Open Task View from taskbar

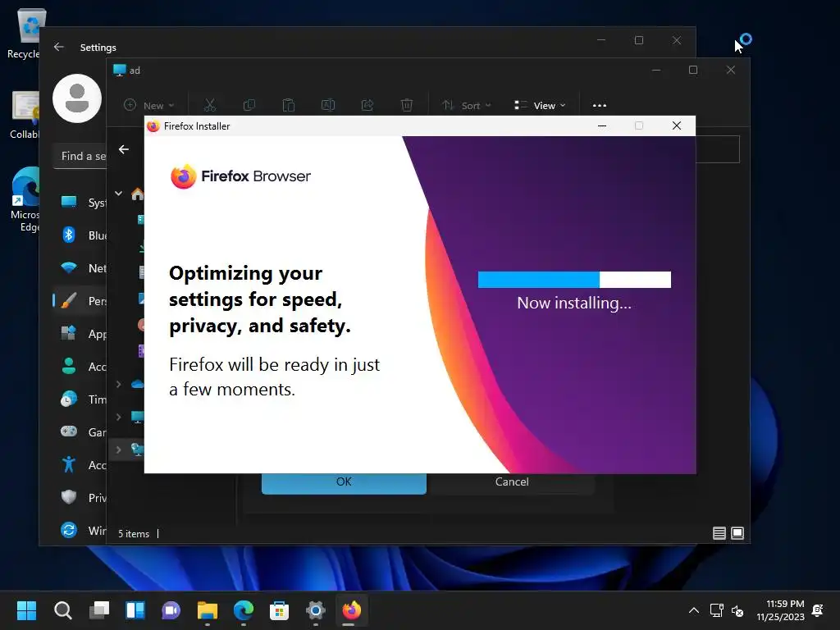click(99, 610)
